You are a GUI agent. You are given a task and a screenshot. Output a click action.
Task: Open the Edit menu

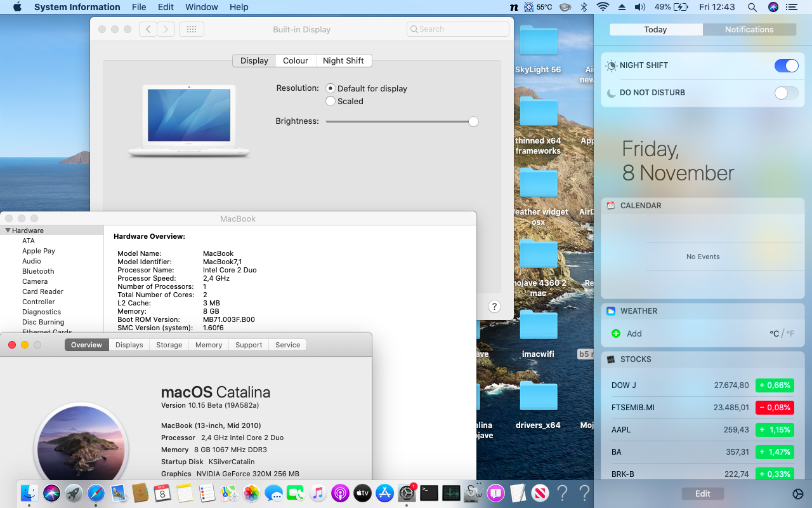166,7
